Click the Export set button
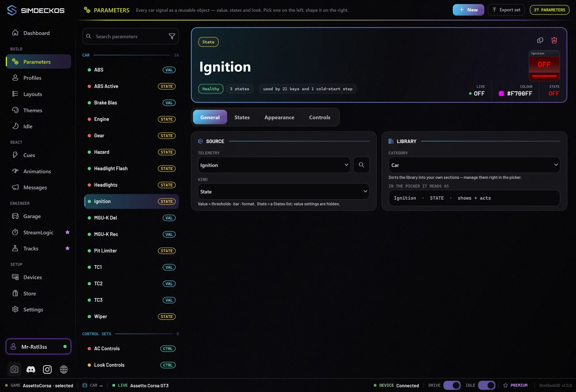The image size is (576, 392). click(x=506, y=10)
